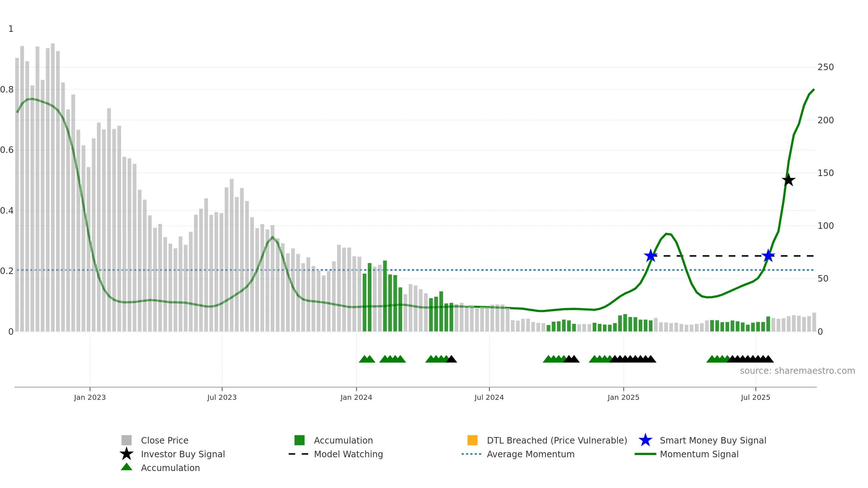Click the dotted Average Momentum legend line
Image resolution: width=868 pixels, height=488 pixels.
point(471,454)
